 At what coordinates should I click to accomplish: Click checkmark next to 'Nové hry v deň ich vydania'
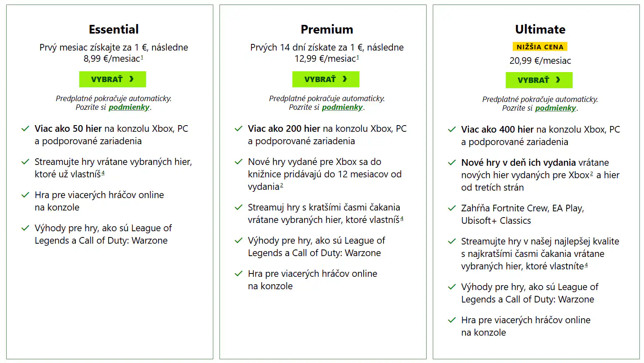452,163
